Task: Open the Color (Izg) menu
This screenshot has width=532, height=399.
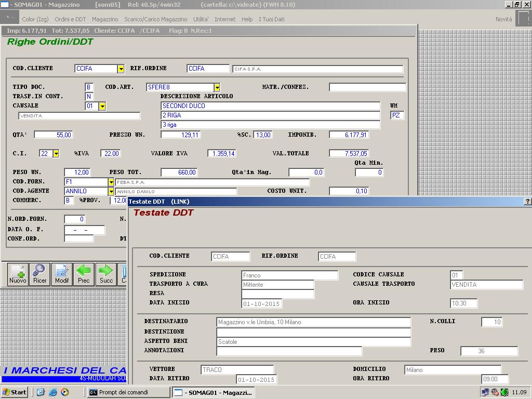Action: [x=35, y=19]
